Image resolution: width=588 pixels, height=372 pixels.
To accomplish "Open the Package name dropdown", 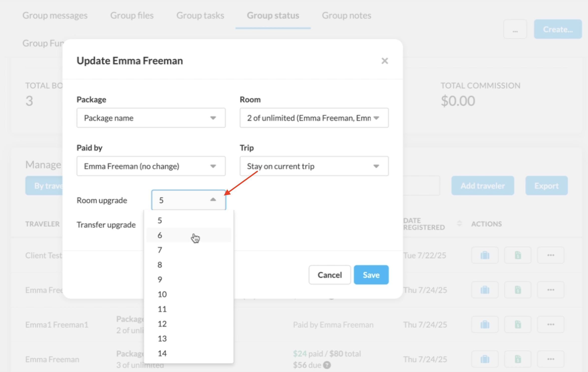I will [151, 118].
